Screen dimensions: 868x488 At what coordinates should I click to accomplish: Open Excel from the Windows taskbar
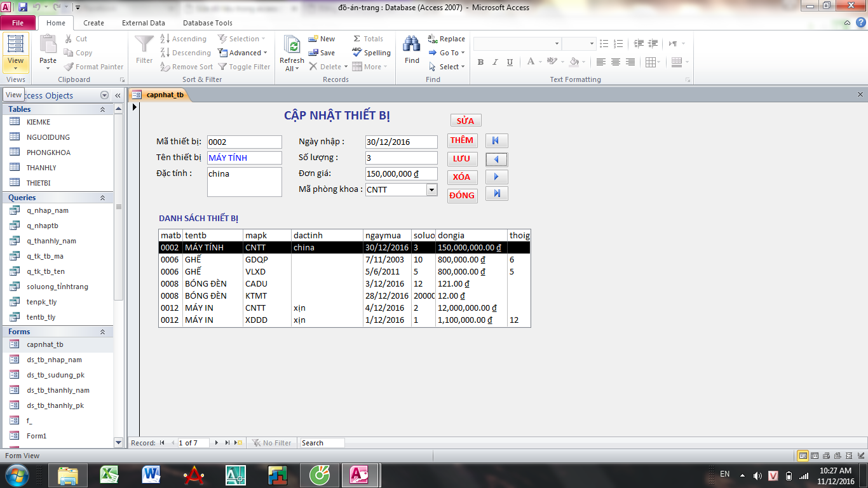[x=109, y=475]
